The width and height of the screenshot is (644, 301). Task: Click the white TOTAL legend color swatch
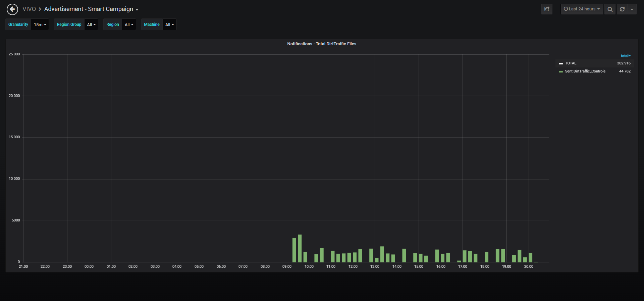coord(561,63)
